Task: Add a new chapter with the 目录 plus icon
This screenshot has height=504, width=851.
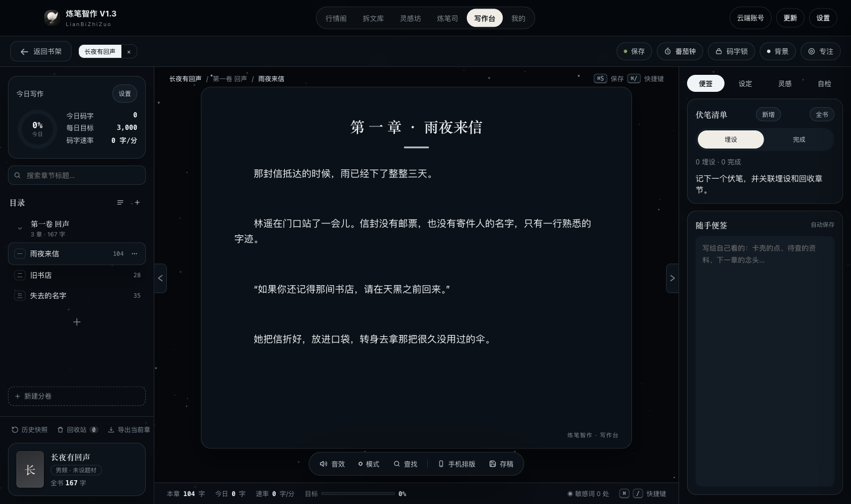Action: (x=137, y=202)
